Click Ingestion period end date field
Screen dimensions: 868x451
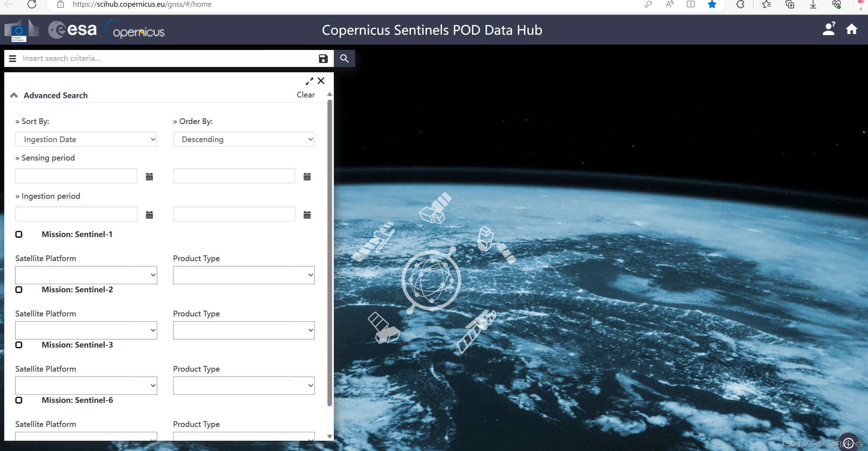click(x=234, y=214)
